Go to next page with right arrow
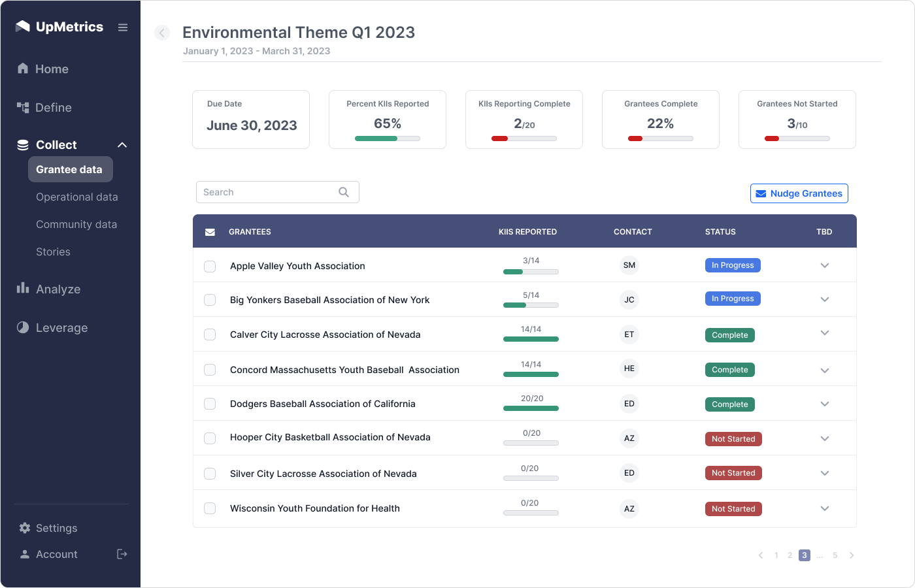Screen dimensions: 915x588 tap(852, 555)
